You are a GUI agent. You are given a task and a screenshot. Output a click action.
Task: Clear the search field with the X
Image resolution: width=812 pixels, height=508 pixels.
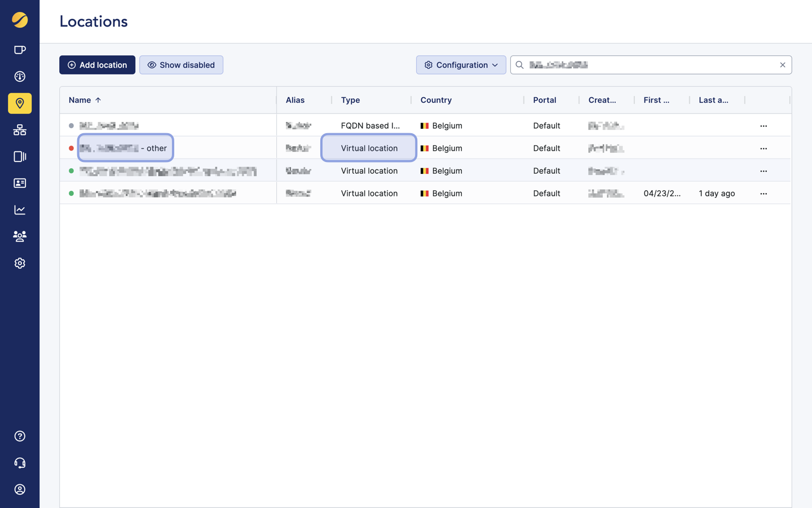tap(783, 65)
